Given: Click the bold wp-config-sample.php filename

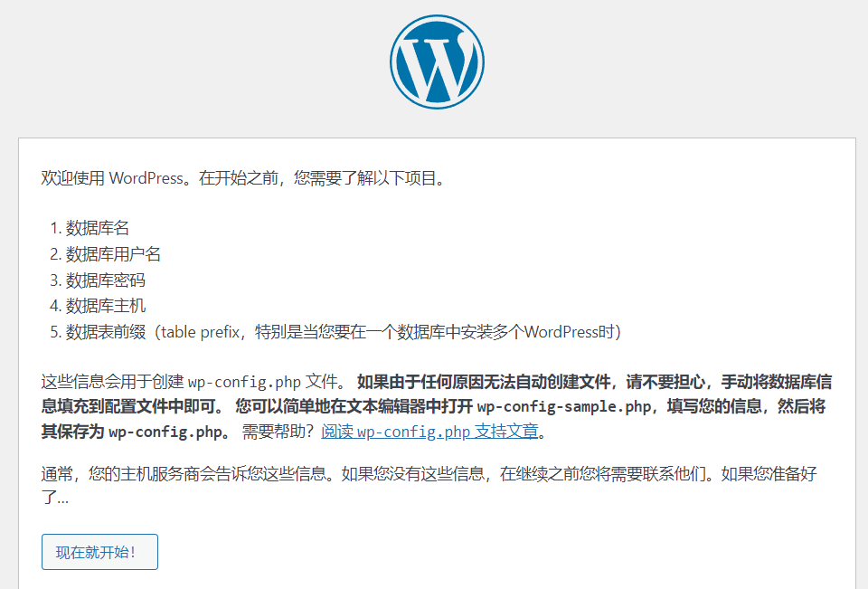Looking at the screenshot, I should point(563,406).
